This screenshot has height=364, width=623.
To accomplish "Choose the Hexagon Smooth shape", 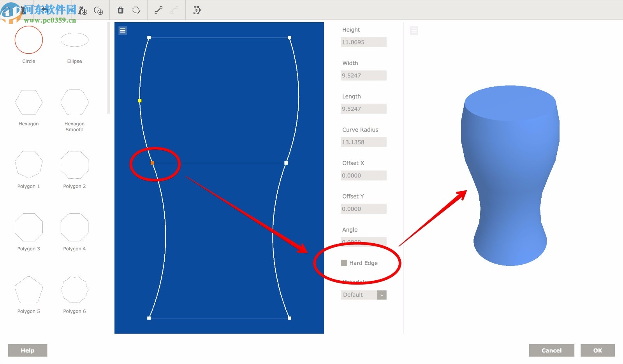I will [x=74, y=102].
